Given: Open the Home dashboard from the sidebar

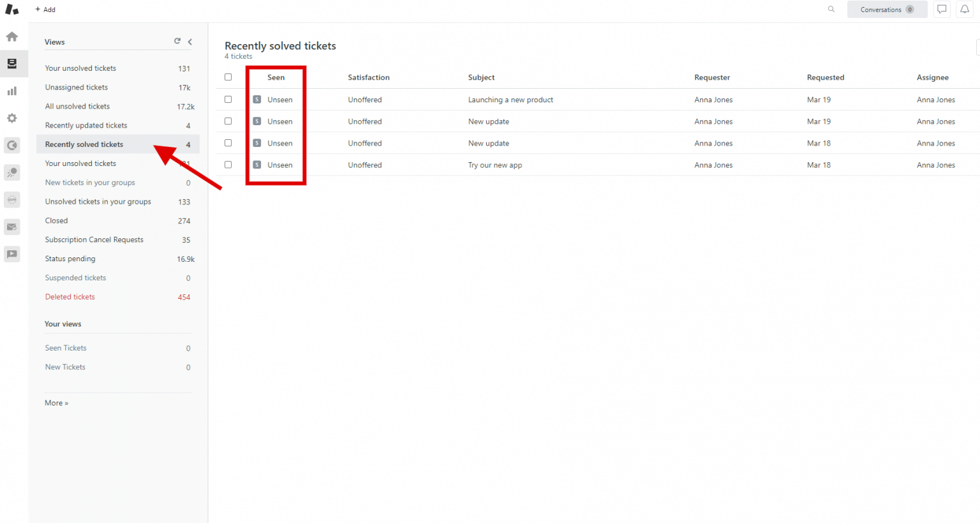Looking at the screenshot, I should point(11,36).
